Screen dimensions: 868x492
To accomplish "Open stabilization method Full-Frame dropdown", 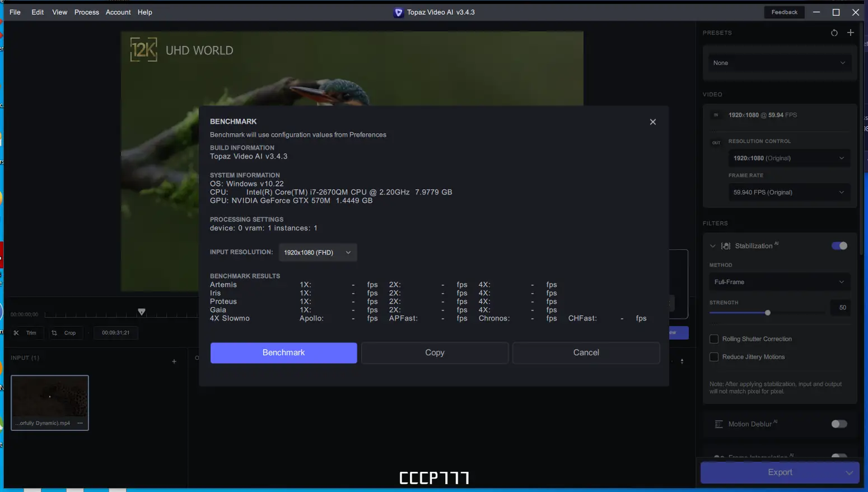I will [x=780, y=282].
